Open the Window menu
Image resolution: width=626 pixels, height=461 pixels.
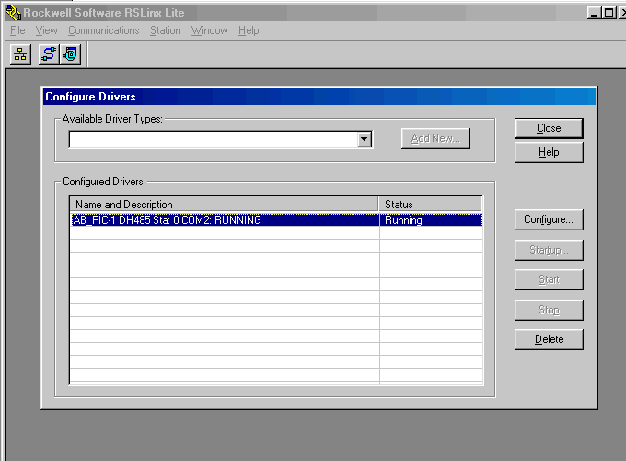pos(209,30)
